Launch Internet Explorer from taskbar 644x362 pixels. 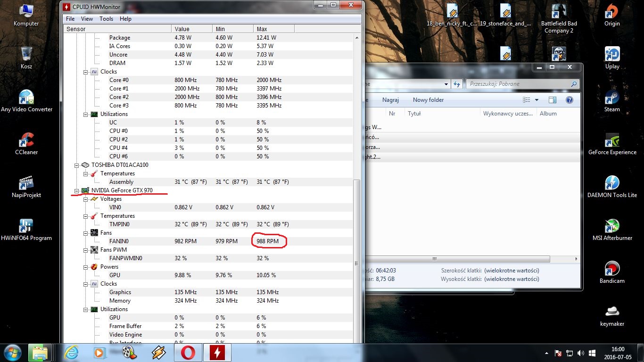(x=71, y=353)
